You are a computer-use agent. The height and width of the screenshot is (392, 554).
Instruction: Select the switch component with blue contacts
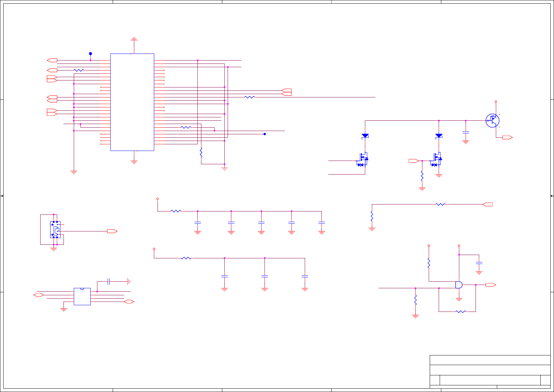tap(55, 230)
